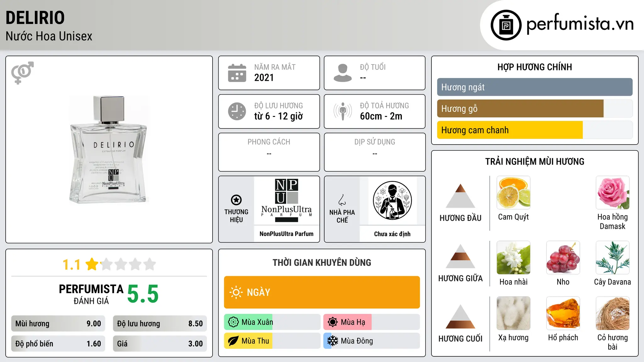The height and width of the screenshot is (362, 644).
Task: Click the Dịp sử dụng card
Action: click(x=375, y=152)
